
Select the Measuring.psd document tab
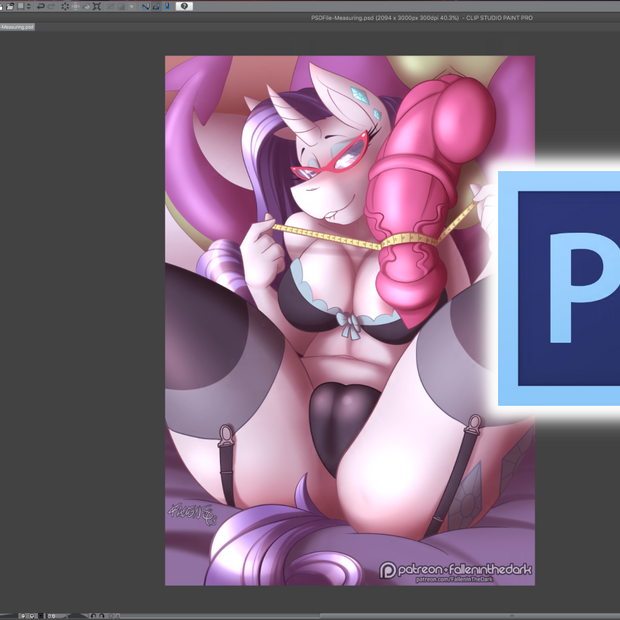tap(17, 27)
